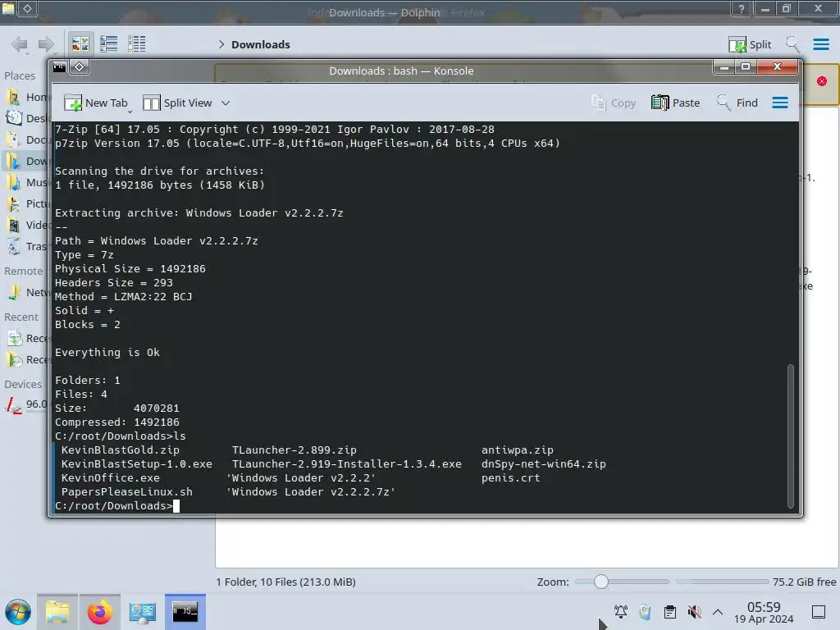This screenshot has height=630, width=840.
Task: Go back in Dolphin navigation
Action: 20,44
